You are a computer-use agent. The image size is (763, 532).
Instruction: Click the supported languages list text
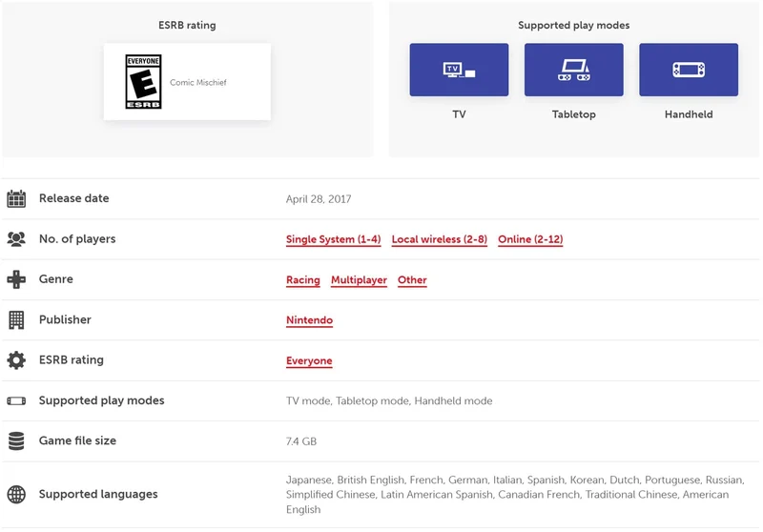515,495
